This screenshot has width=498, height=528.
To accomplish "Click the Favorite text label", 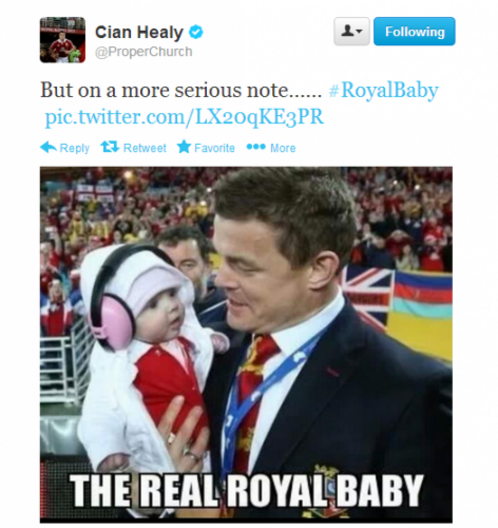I will 214,148.
